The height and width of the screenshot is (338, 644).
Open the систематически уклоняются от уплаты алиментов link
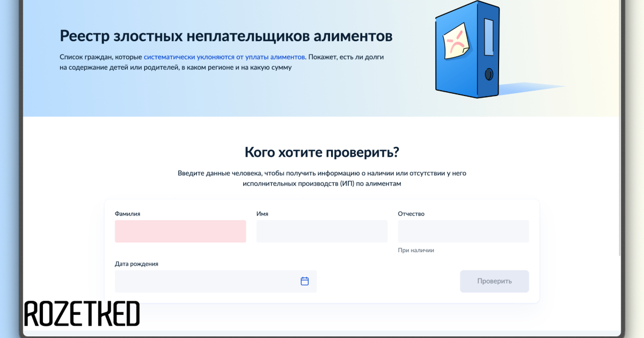click(x=224, y=56)
